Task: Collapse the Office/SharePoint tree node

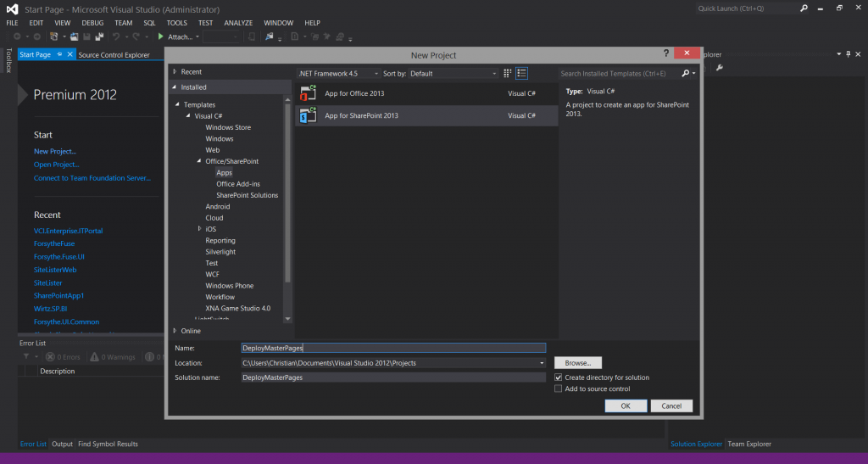Action: [x=199, y=161]
